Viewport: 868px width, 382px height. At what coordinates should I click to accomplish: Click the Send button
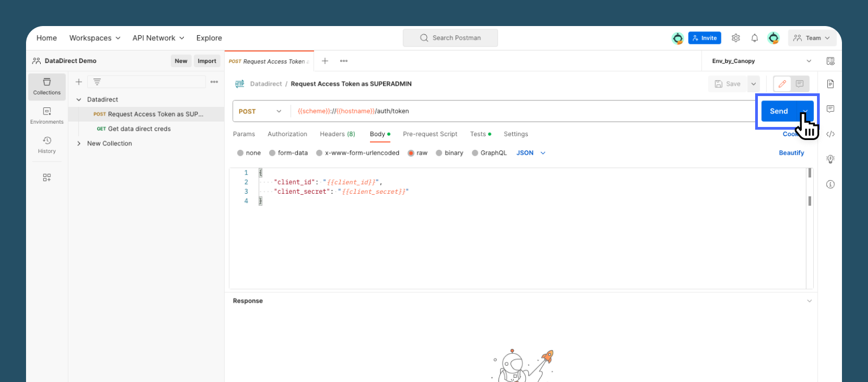point(779,111)
